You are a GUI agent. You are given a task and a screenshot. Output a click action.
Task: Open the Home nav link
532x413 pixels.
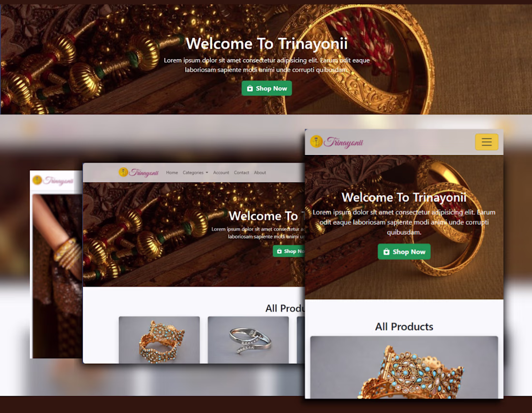[x=172, y=172]
